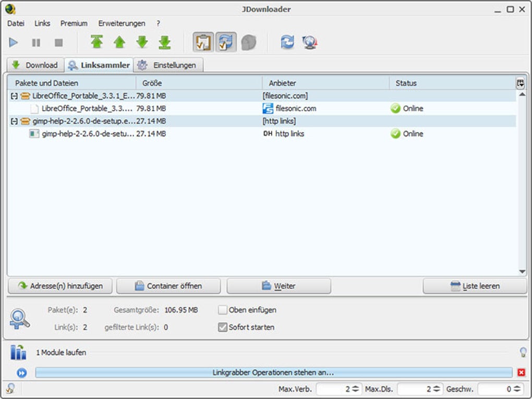Collapse the LibreOffice_Portable package
This screenshot has width=532, height=399.
[14, 96]
